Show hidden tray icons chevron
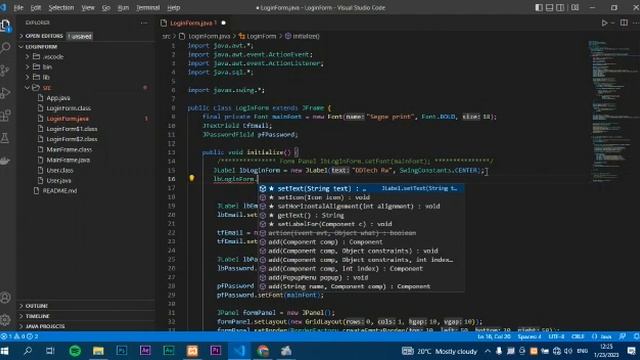The width and height of the screenshot is (640, 360). click(x=488, y=351)
